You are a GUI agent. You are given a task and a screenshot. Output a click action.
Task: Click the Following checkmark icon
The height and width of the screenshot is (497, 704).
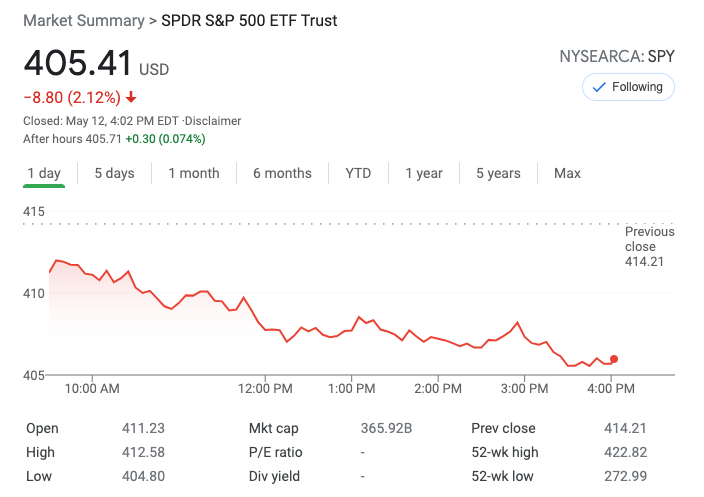(x=599, y=87)
